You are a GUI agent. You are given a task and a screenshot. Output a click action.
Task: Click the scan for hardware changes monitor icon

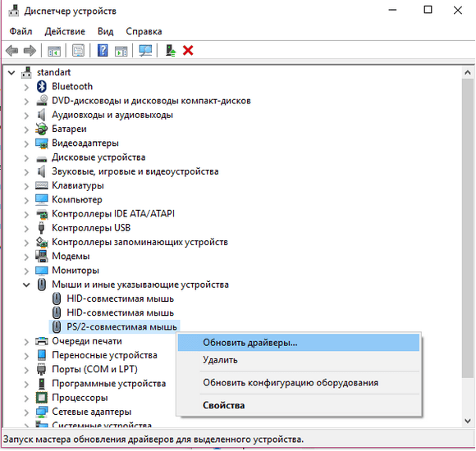145,50
